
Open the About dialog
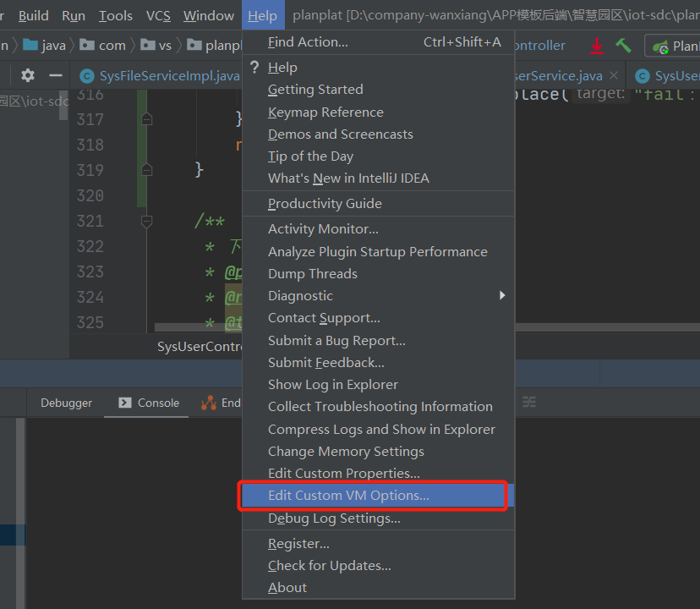(378, 588)
